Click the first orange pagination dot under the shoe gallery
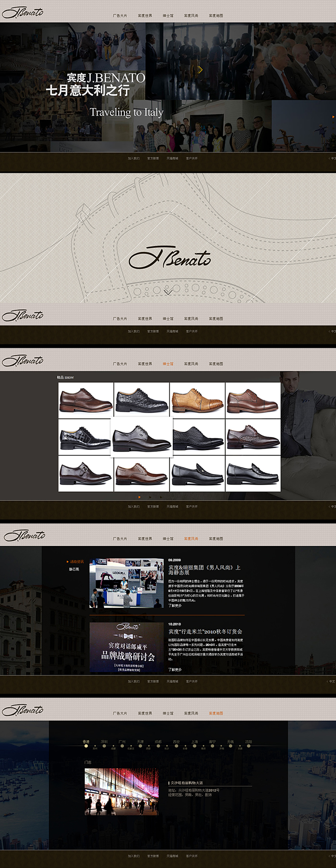This screenshot has width=336, height=868. coord(140,497)
